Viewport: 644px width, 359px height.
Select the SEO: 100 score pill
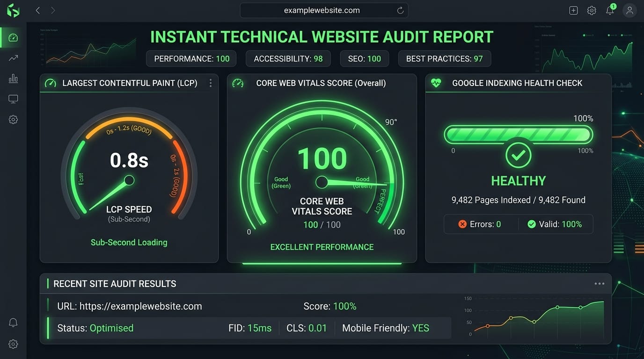(x=365, y=59)
